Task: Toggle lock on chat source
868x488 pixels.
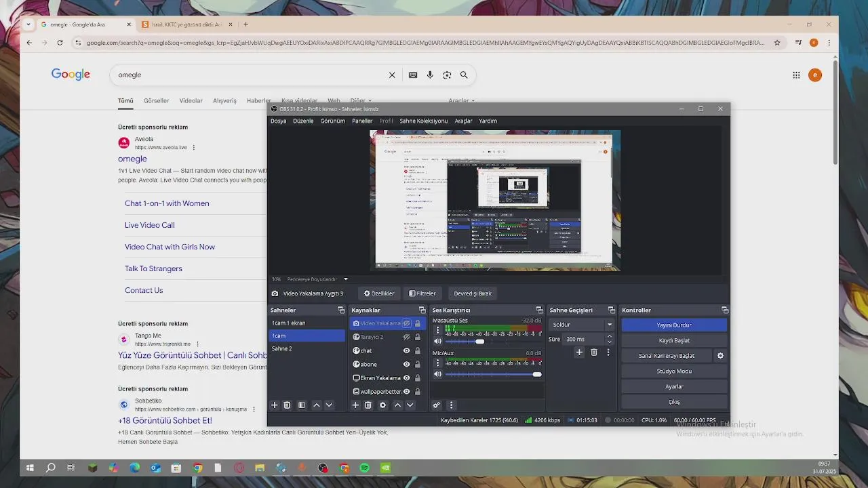Action: (418, 350)
